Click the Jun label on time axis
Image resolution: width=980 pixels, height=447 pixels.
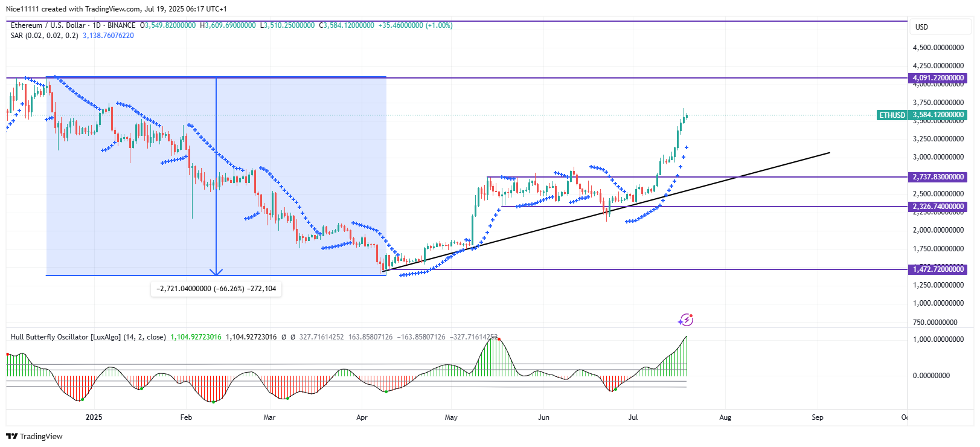click(x=543, y=417)
